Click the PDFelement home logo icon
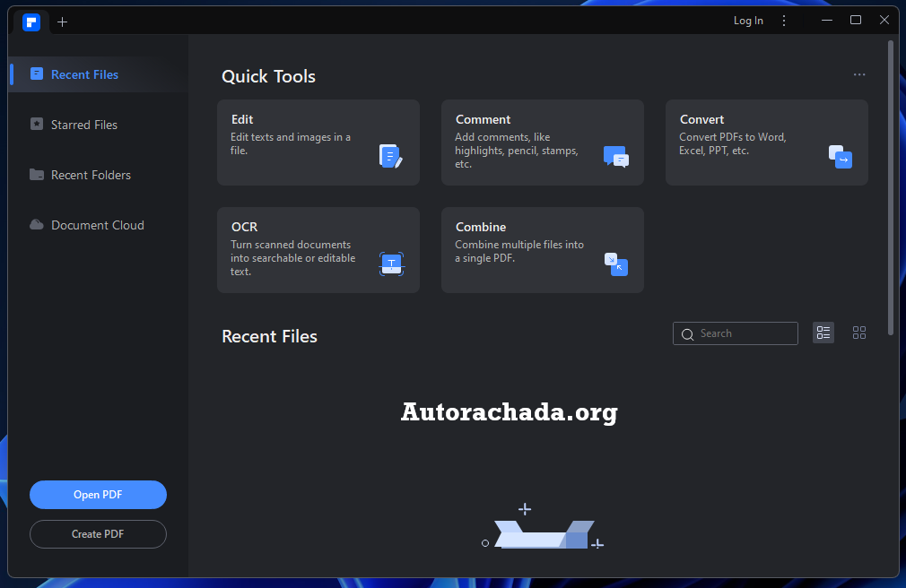The width and height of the screenshot is (906, 588). coord(31,22)
